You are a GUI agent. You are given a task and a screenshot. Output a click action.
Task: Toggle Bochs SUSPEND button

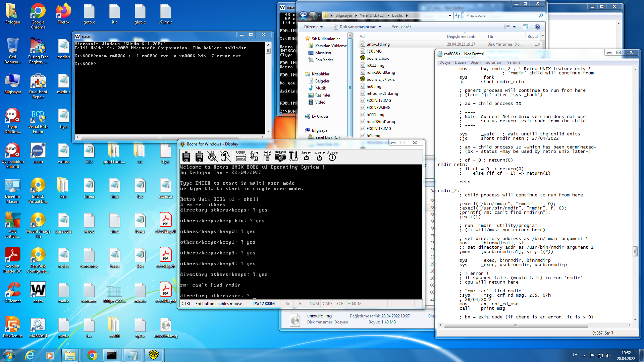point(319,156)
